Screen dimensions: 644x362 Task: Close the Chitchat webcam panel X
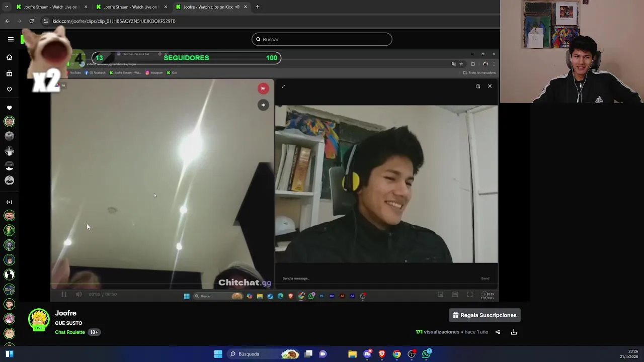490,86
